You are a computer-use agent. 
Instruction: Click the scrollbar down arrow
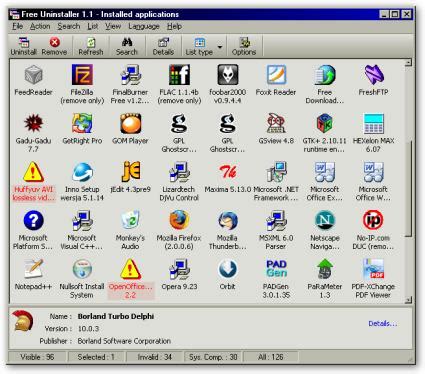pos(408,300)
